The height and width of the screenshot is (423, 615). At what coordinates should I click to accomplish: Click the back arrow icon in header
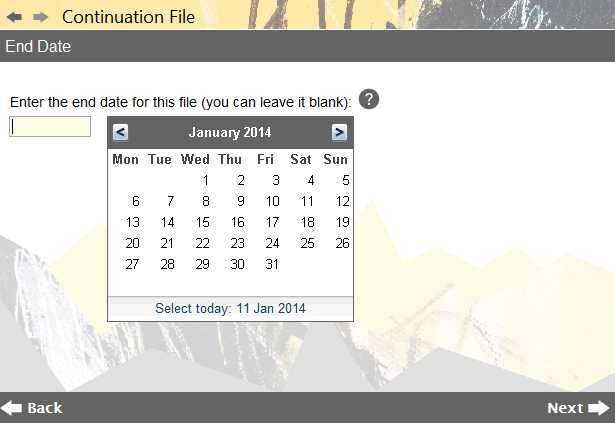click(x=15, y=17)
